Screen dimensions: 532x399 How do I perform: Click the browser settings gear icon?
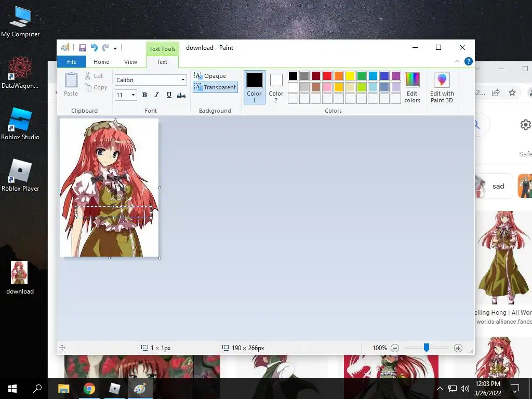pyautogui.click(x=526, y=125)
